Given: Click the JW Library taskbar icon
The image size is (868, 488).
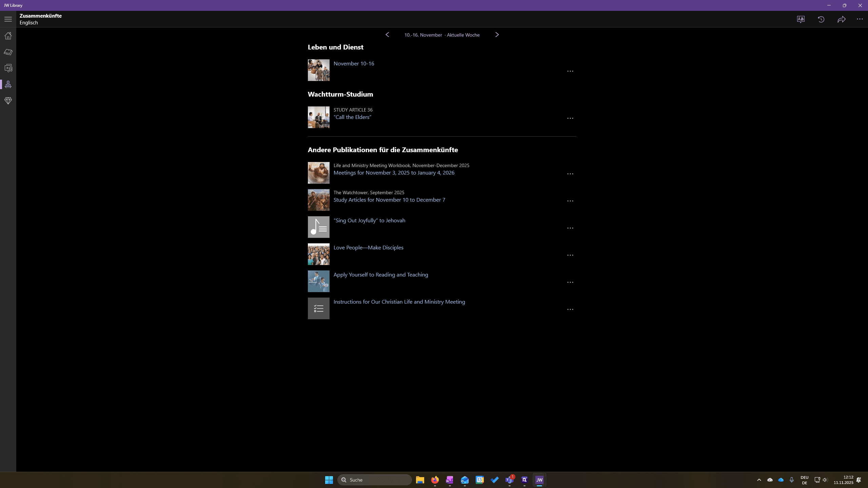Looking at the screenshot, I should [539, 480].
